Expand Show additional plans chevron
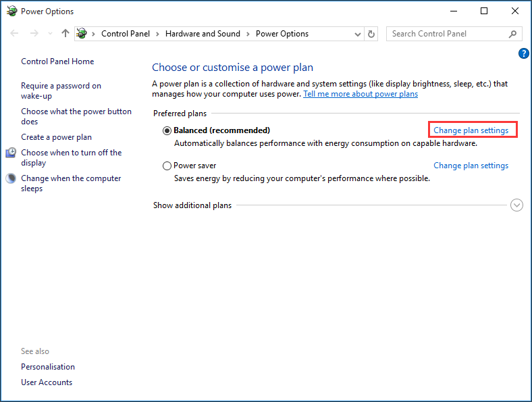 (516, 205)
